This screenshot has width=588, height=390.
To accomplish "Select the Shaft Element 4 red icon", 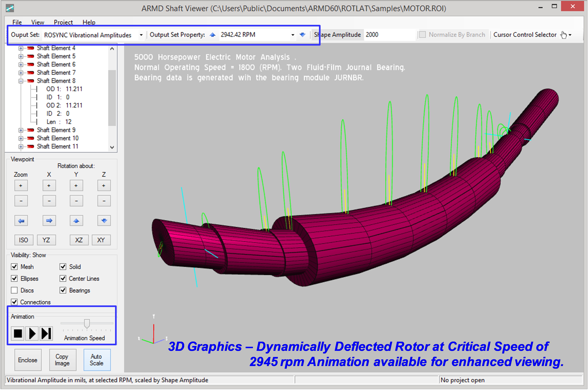I will click(x=31, y=48).
